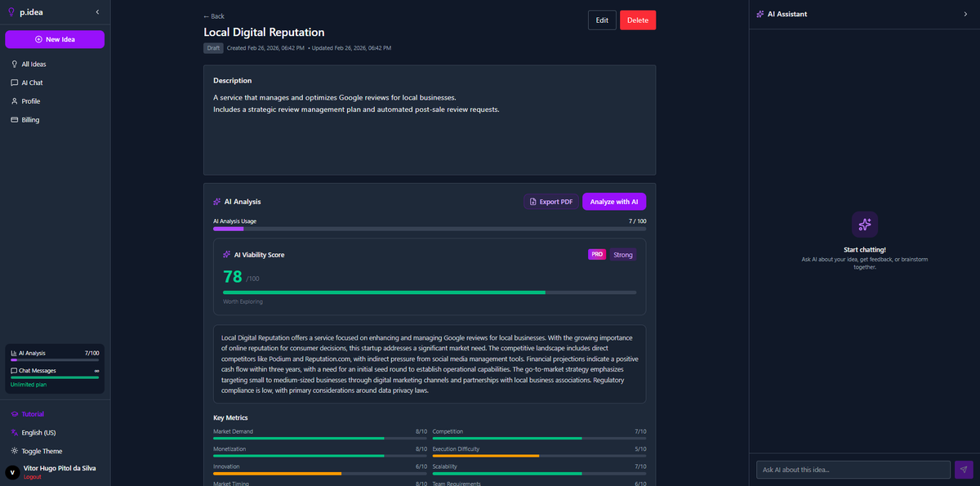Click the Start chatting sparkle icon
The height and width of the screenshot is (486, 980).
(x=865, y=225)
